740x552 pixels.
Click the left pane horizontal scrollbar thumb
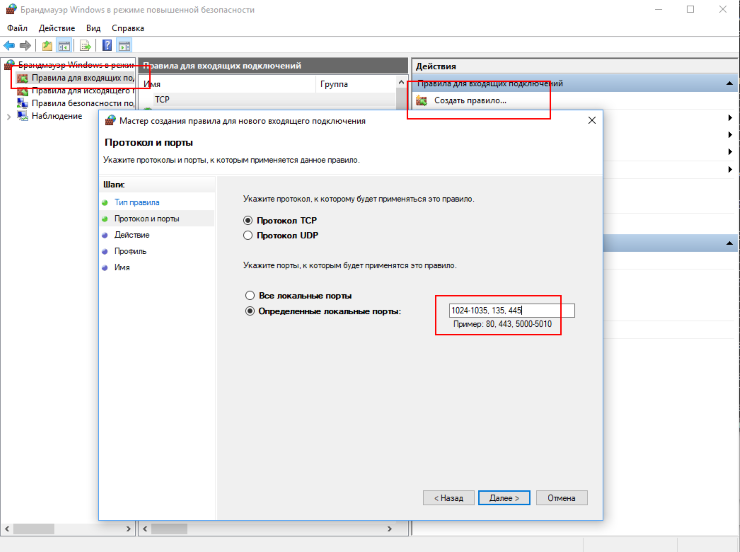pos(34,529)
